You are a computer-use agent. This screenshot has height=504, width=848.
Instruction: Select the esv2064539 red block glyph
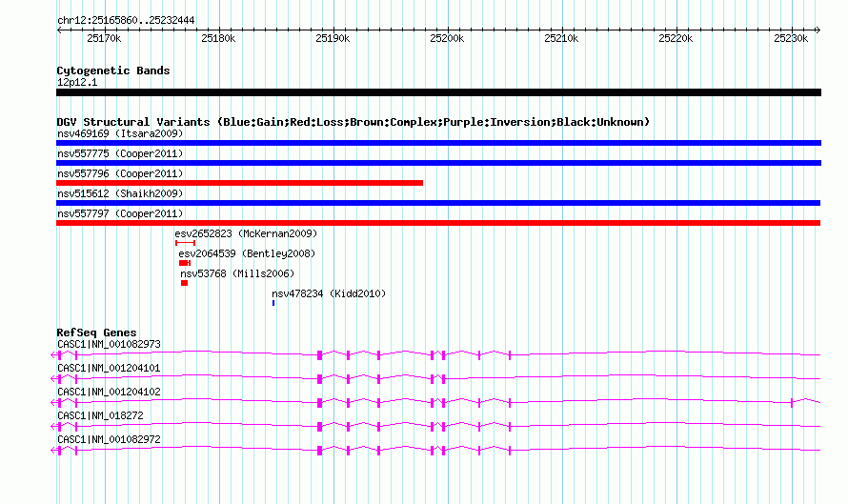pos(185,263)
